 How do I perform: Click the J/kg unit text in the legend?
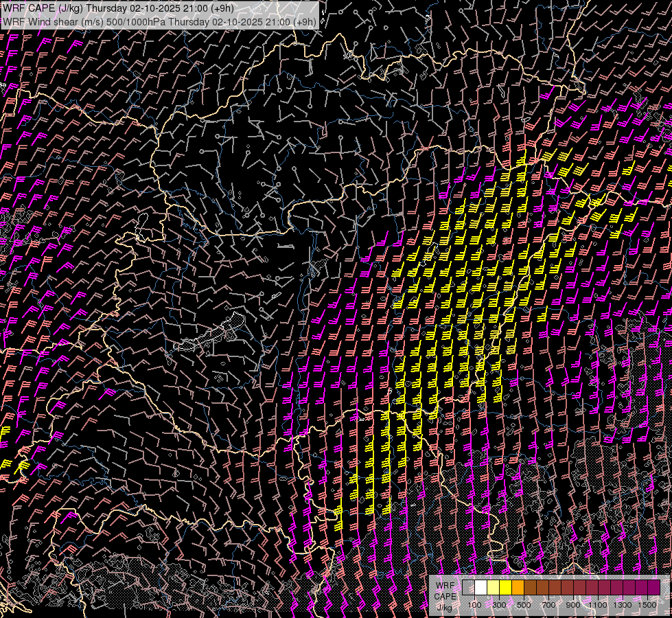pyautogui.click(x=444, y=607)
